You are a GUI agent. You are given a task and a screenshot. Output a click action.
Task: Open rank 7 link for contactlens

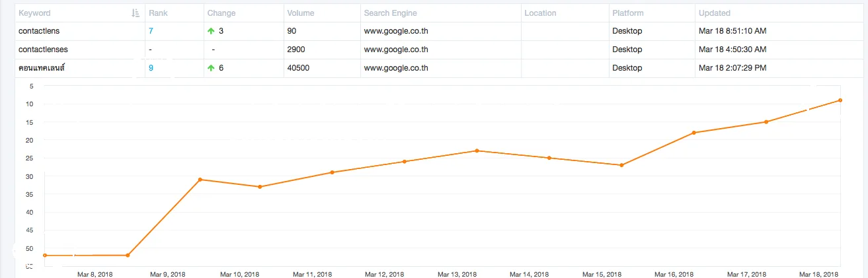(151, 31)
